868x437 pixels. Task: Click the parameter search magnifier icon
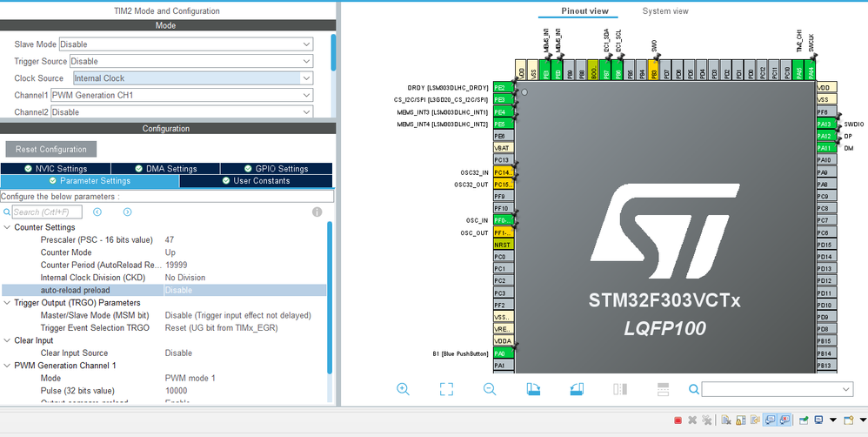point(7,212)
